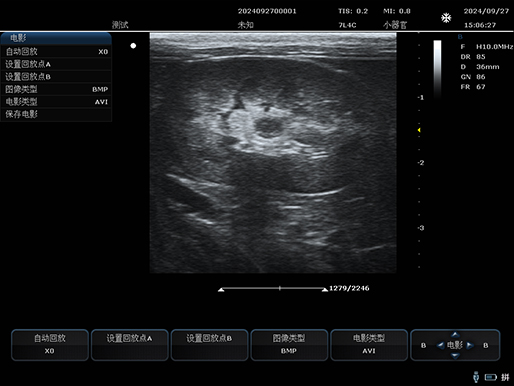Select 设置回放点A in the left menu

tap(56, 64)
